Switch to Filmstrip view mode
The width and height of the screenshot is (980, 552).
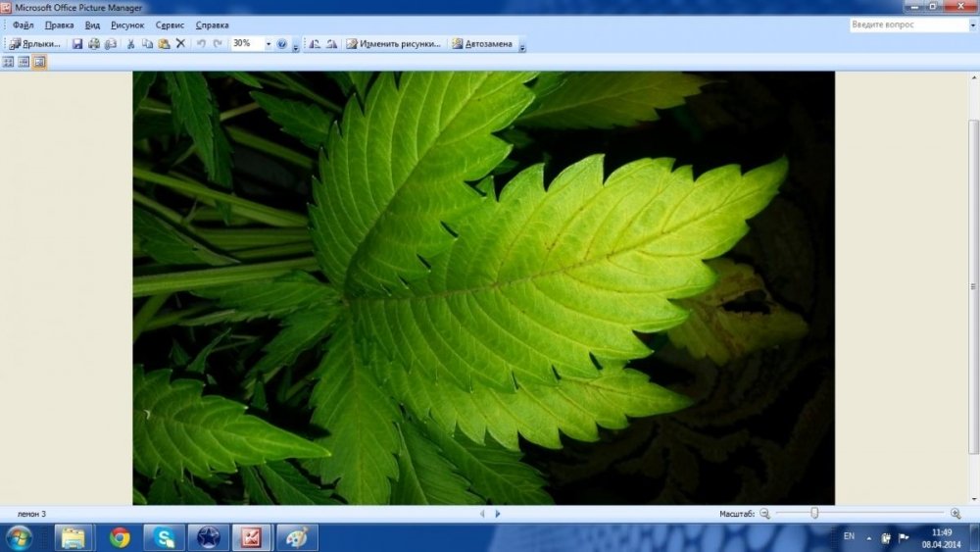[24, 62]
